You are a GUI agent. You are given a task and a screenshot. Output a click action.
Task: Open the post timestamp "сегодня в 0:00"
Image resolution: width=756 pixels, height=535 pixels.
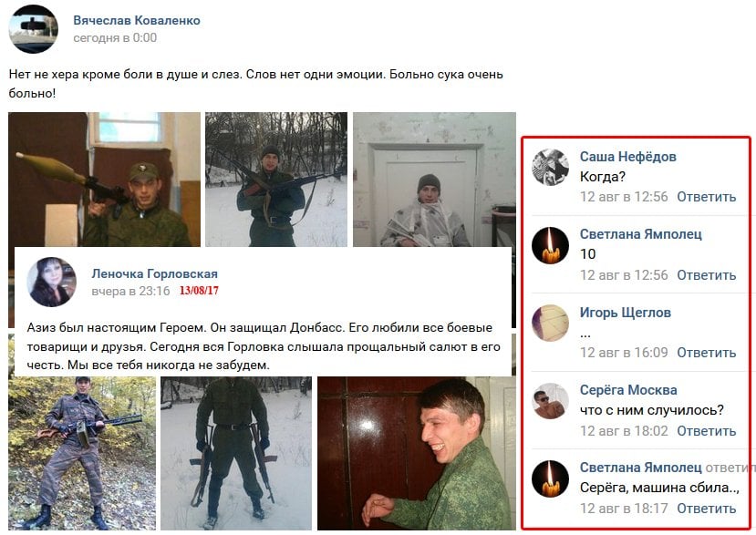click(x=115, y=37)
